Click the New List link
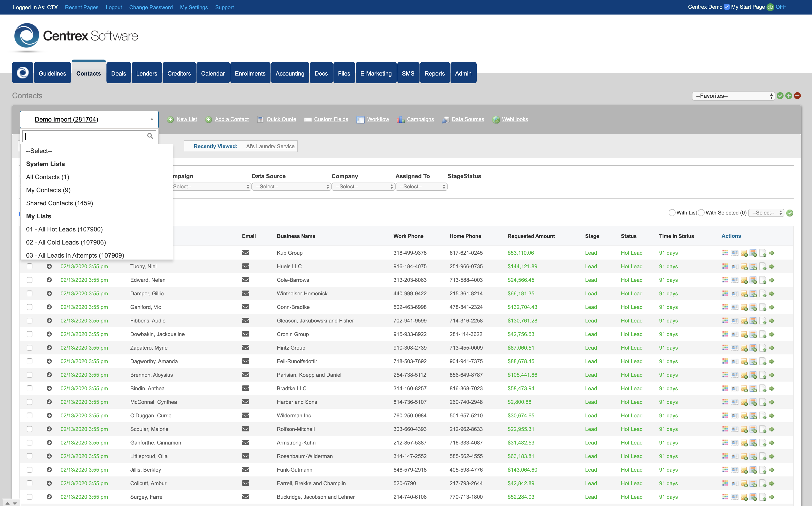The image size is (812, 506). click(x=187, y=119)
